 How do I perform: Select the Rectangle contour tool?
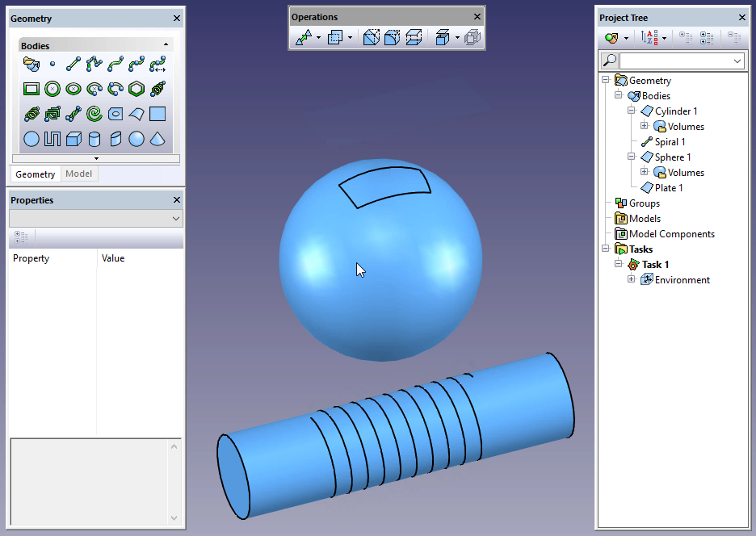(x=31, y=89)
